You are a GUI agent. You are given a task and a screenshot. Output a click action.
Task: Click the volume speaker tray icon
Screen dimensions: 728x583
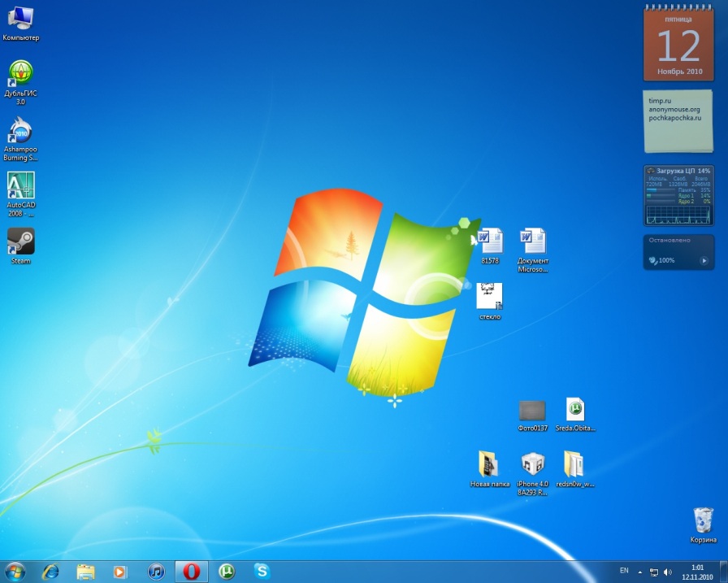[x=668, y=572]
